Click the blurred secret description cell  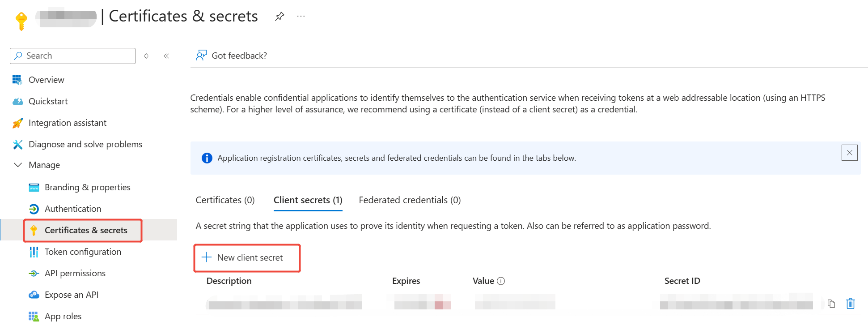[x=284, y=303]
